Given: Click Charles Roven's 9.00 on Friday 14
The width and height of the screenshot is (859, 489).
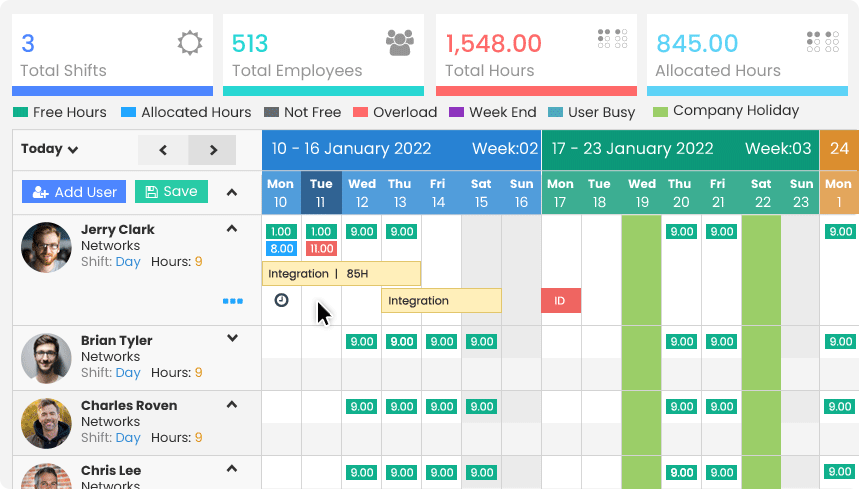Looking at the screenshot, I should (x=442, y=407).
